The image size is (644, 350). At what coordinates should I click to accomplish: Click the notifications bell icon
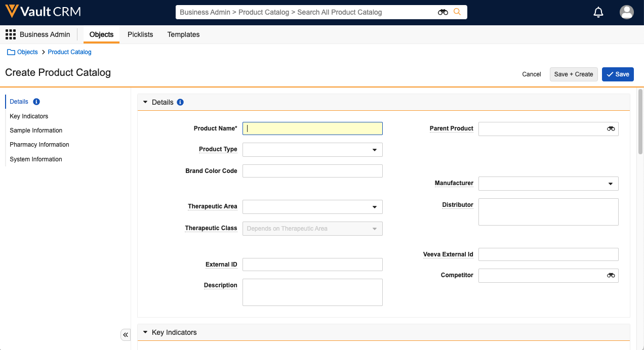[598, 12]
